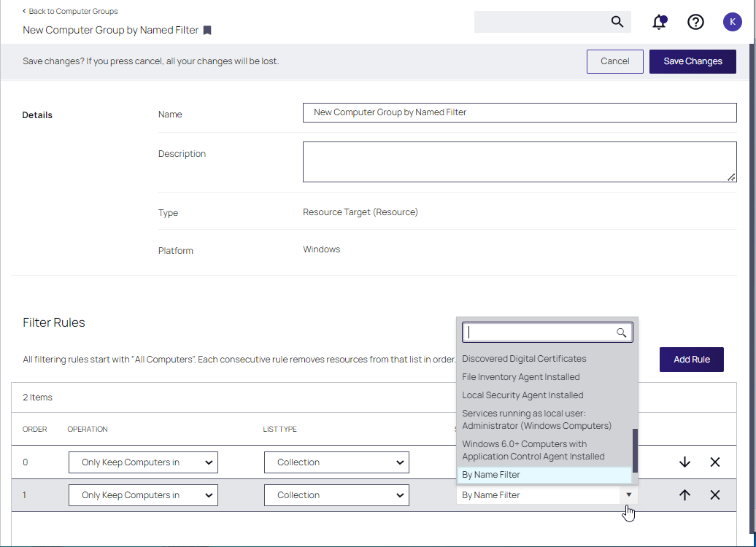The height and width of the screenshot is (547, 756).
Task: Choose Local Security Agent Installed option
Action: (x=522, y=395)
